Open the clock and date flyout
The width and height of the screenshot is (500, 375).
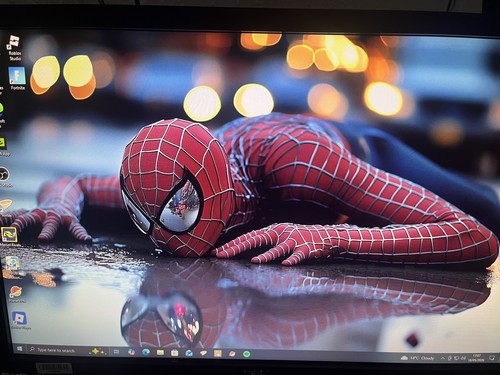pos(476,358)
